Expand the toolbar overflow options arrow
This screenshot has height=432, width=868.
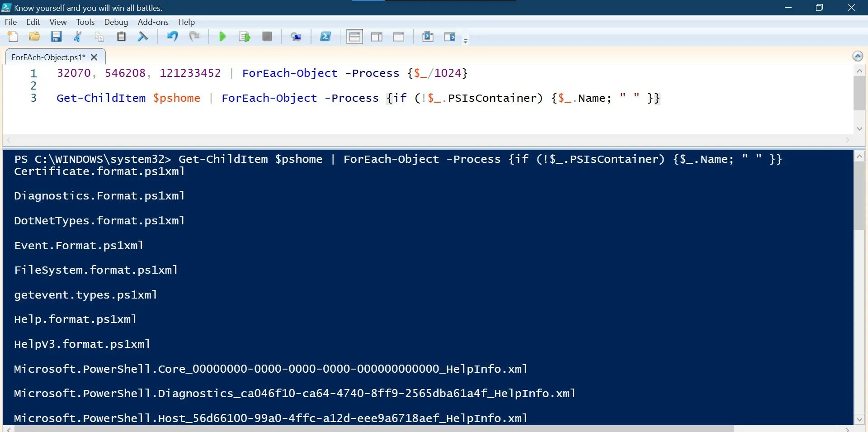[466, 41]
